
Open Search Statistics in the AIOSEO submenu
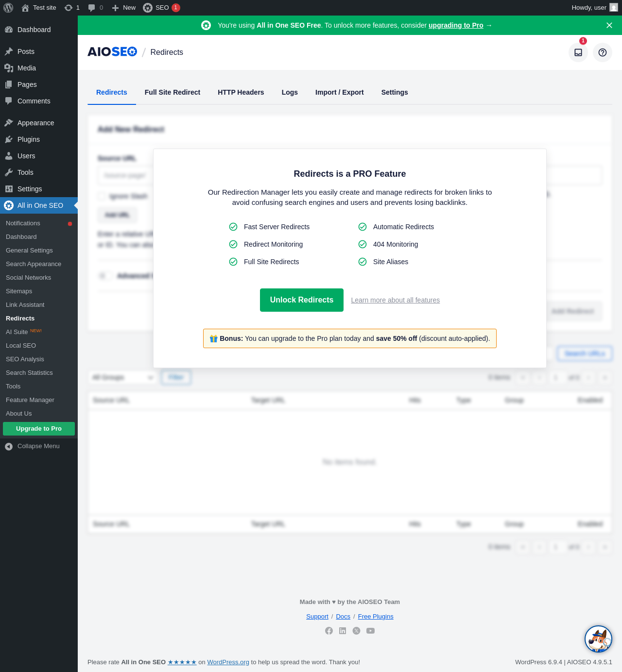[29, 373]
